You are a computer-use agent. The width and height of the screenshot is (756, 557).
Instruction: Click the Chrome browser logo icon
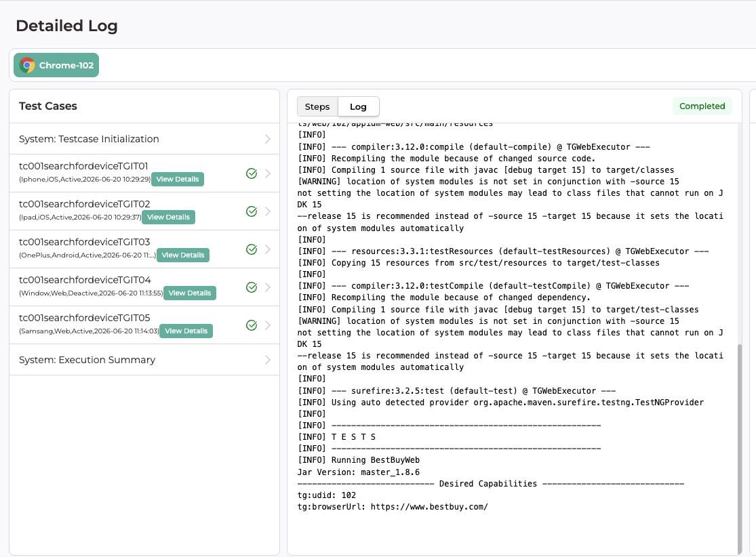click(x=27, y=65)
